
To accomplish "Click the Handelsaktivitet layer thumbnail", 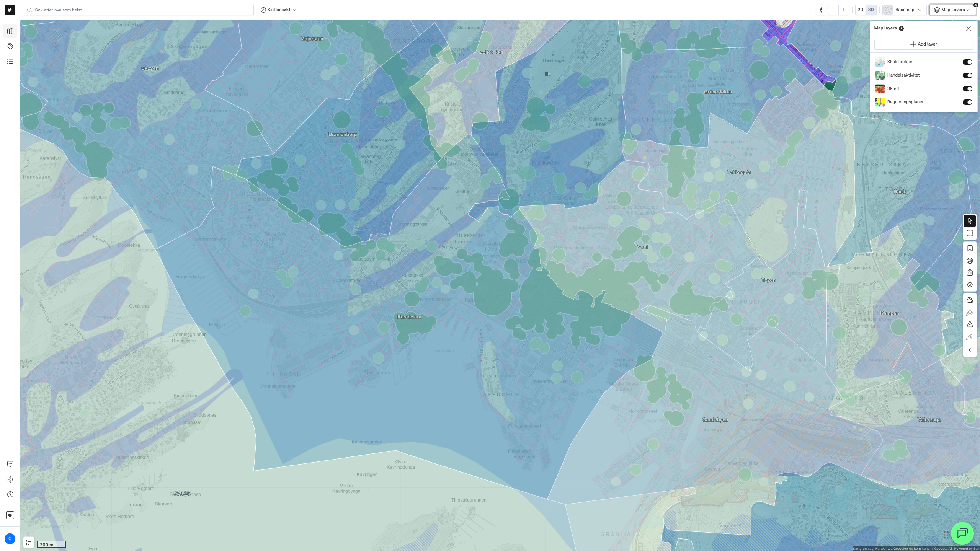I will coord(880,75).
